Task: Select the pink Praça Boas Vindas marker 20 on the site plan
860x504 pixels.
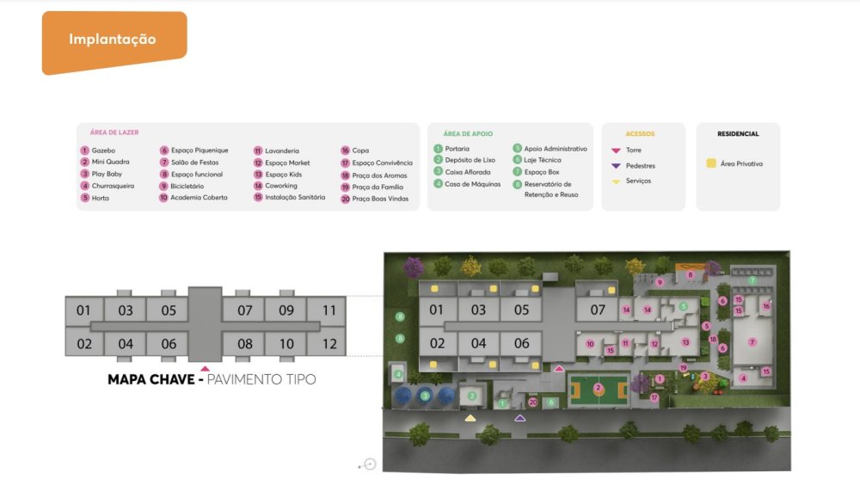Action: 533,402
